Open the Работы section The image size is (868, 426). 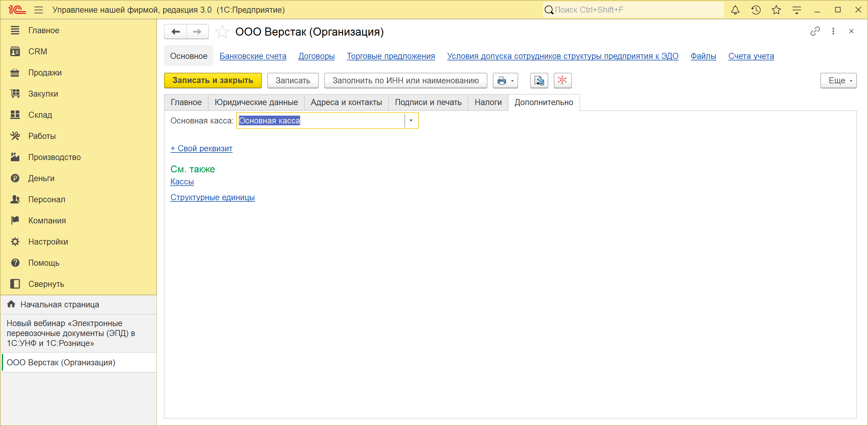pos(78,136)
